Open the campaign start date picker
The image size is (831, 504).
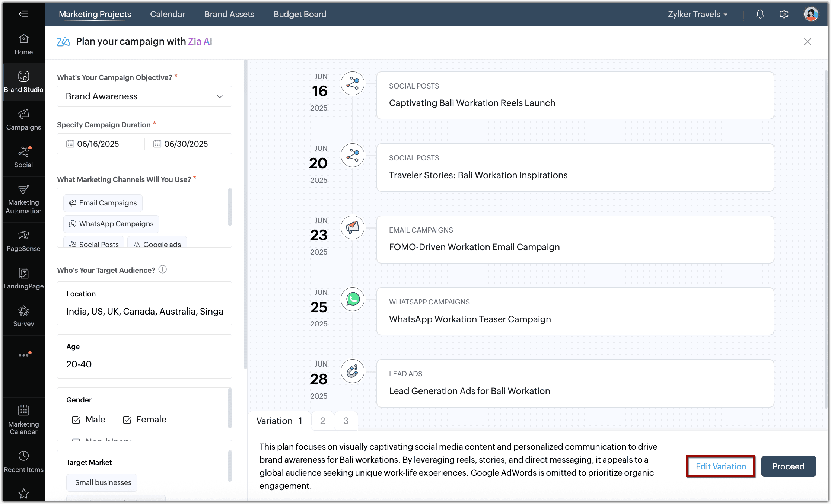coord(98,144)
